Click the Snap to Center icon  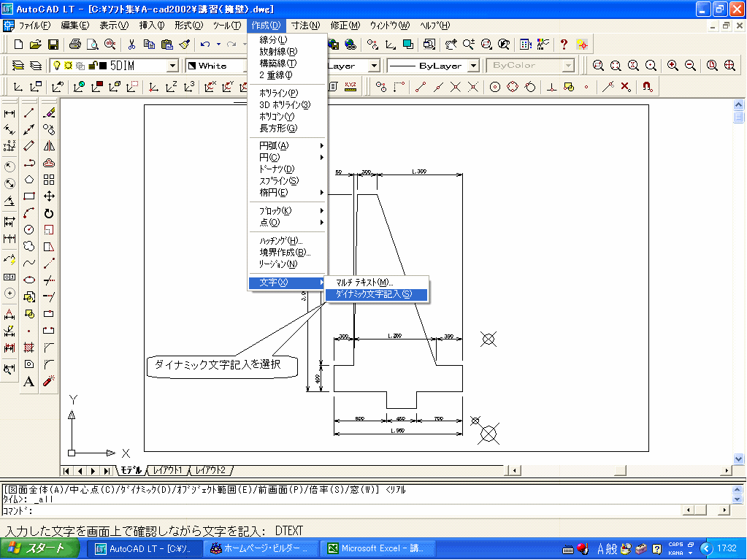click(495, 87)
